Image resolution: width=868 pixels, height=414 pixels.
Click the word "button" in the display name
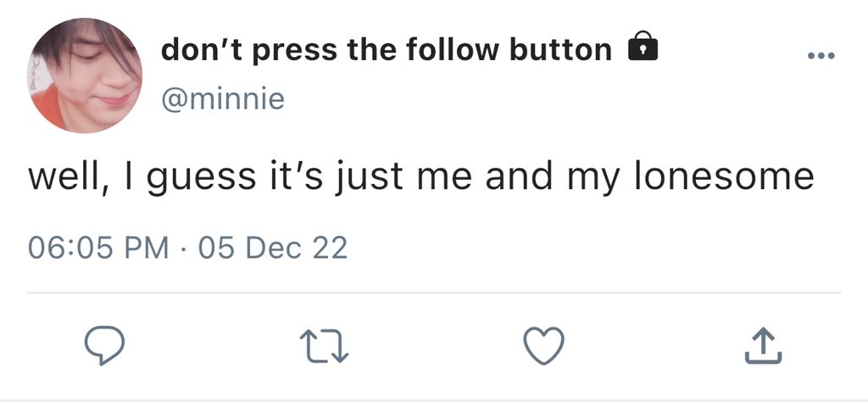(x=561, y=50)
